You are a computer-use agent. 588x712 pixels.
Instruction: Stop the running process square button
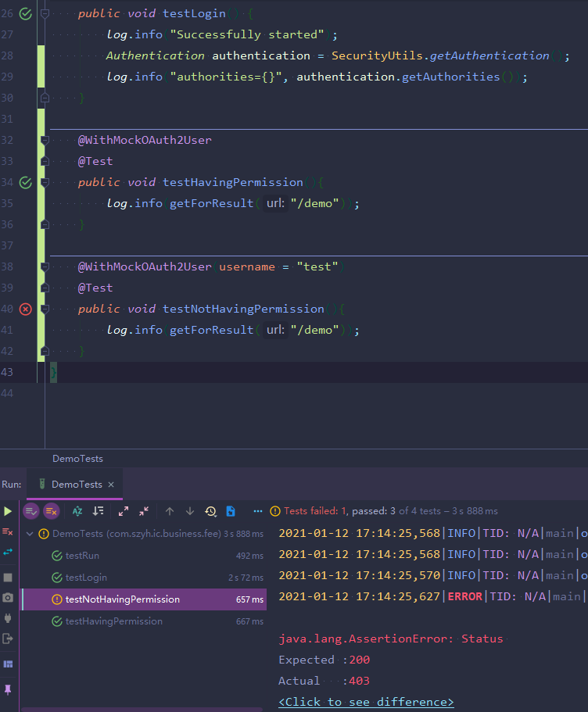pyautogui.click(x=8, y=577)
